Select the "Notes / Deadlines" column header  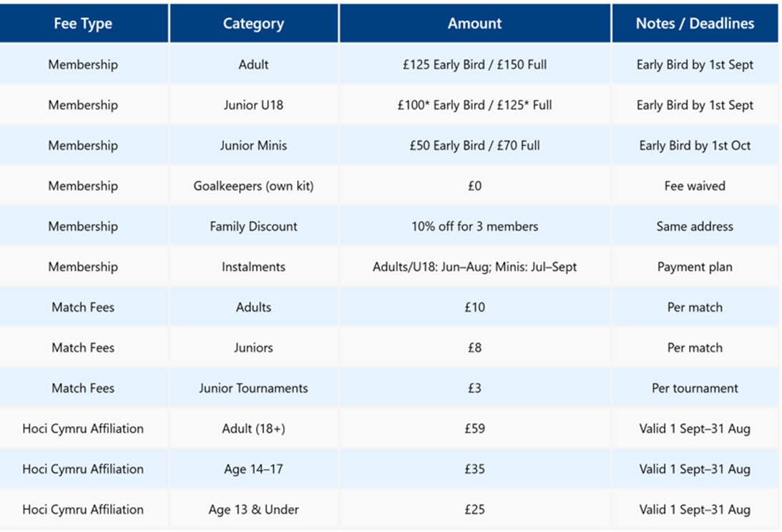point(695,24)
